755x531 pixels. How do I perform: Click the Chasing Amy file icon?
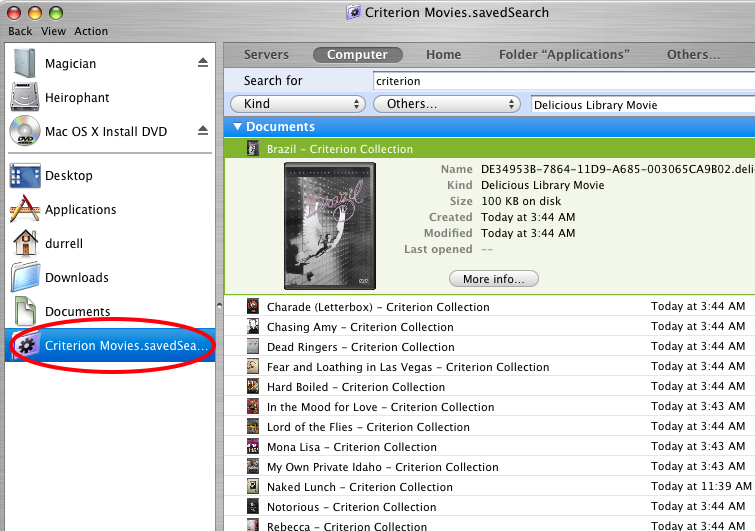click(x=253, y=326)
